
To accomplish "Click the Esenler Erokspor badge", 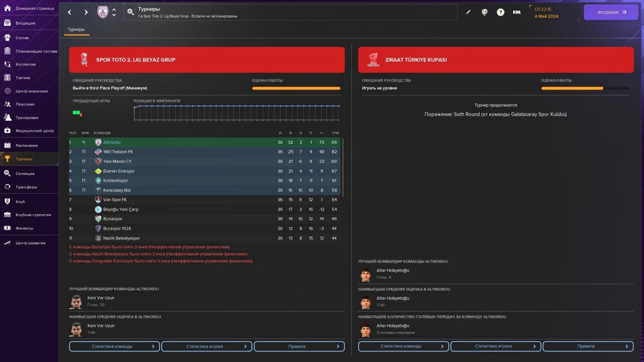I will pos(98,171).
